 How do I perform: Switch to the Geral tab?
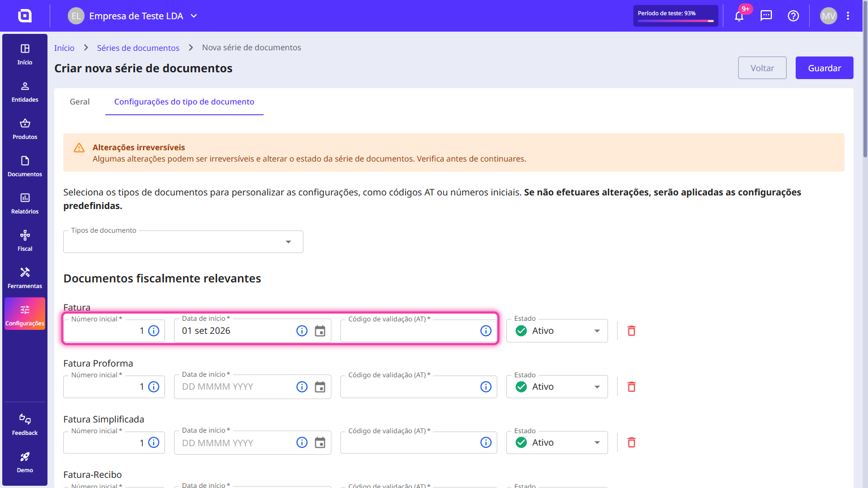point(80,102)
